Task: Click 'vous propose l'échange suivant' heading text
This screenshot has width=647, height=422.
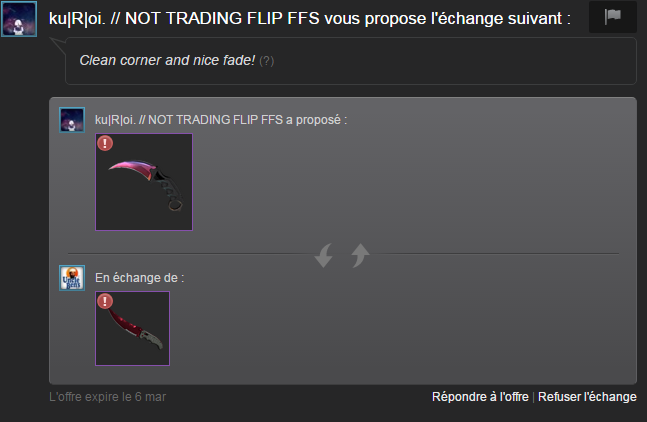Action: 447,18
